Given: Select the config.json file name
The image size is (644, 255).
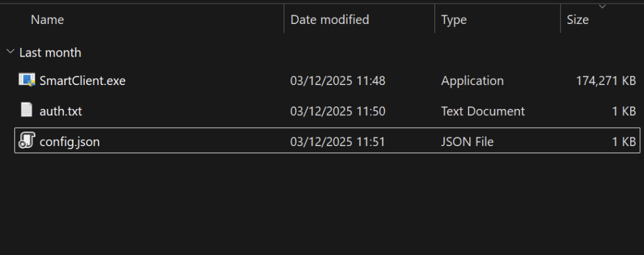Looking at the screenshot, I should point(69,142).
